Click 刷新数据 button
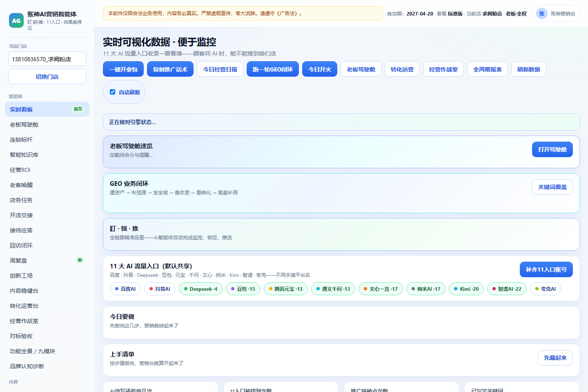The height and width of the screenshot is (392, 588). point(529,69)
